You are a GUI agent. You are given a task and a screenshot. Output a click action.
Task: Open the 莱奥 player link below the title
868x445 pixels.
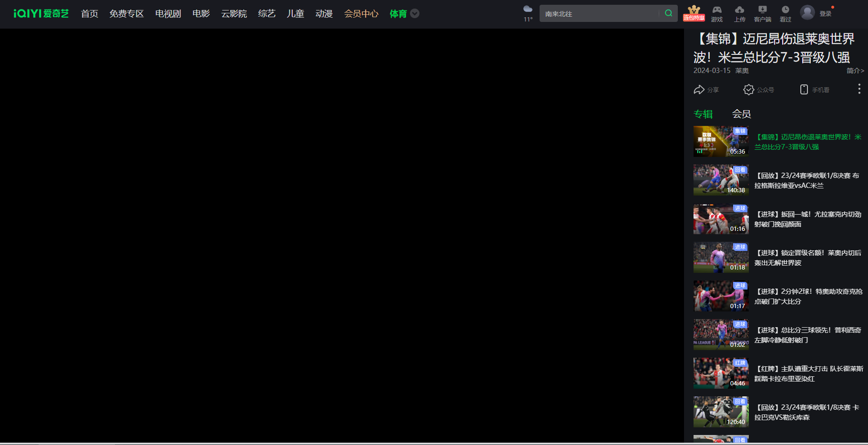pyautogui.click(x=743, y=70)
